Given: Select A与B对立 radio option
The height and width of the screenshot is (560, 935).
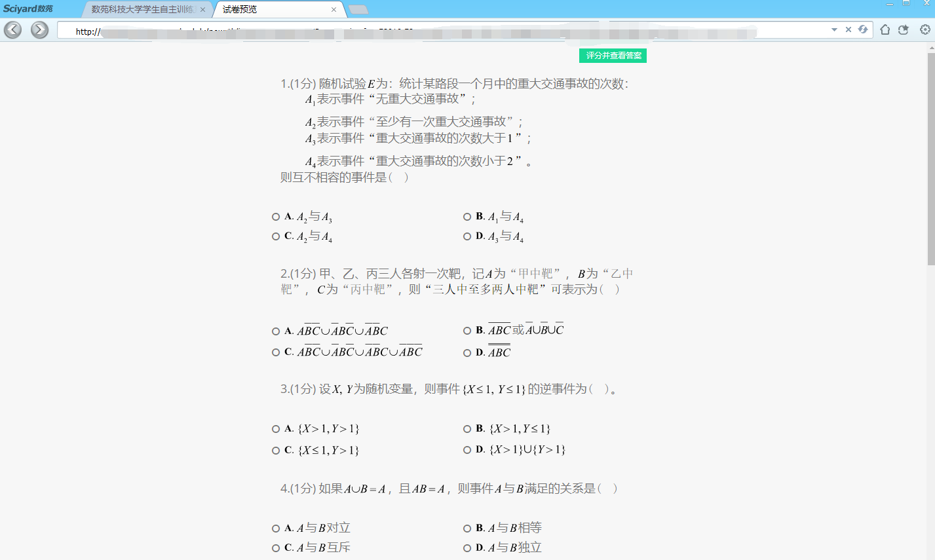Looking at the screenshot, I should tap(276, 529).
